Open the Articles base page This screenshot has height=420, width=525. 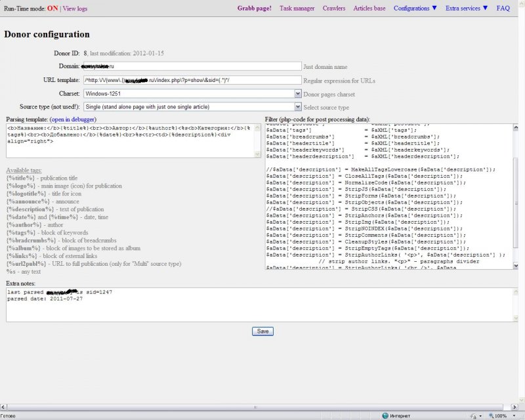[369, 9]
